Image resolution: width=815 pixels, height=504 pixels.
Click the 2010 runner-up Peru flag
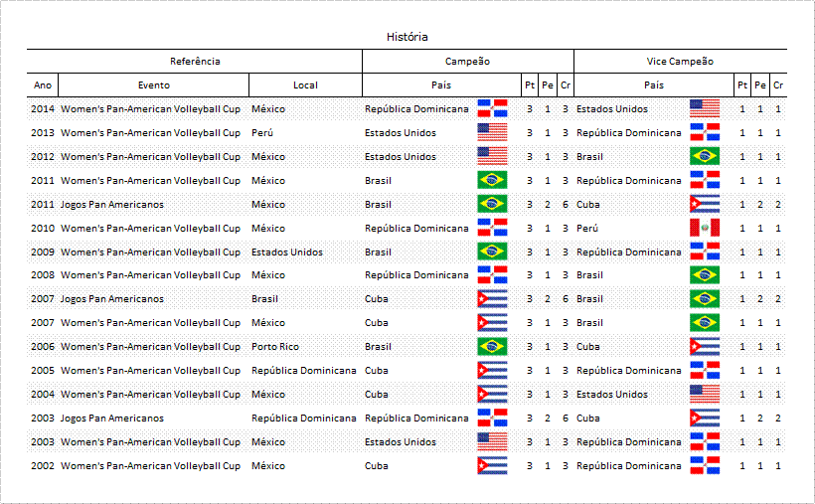704,228
